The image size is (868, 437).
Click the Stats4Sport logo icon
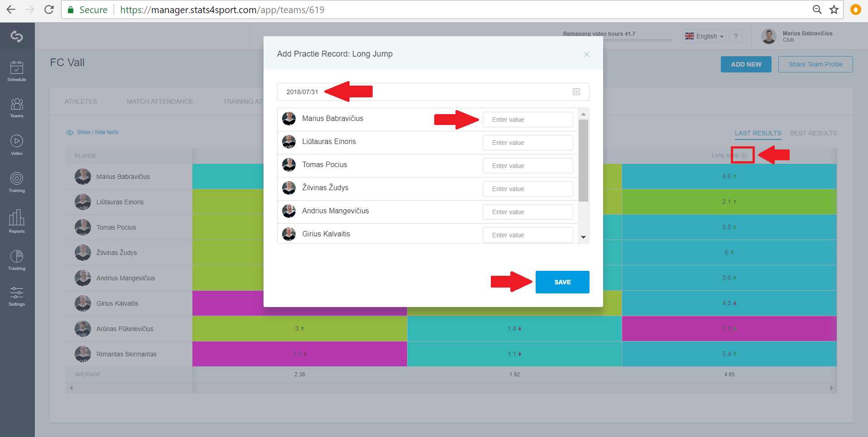tap(17, 36)
